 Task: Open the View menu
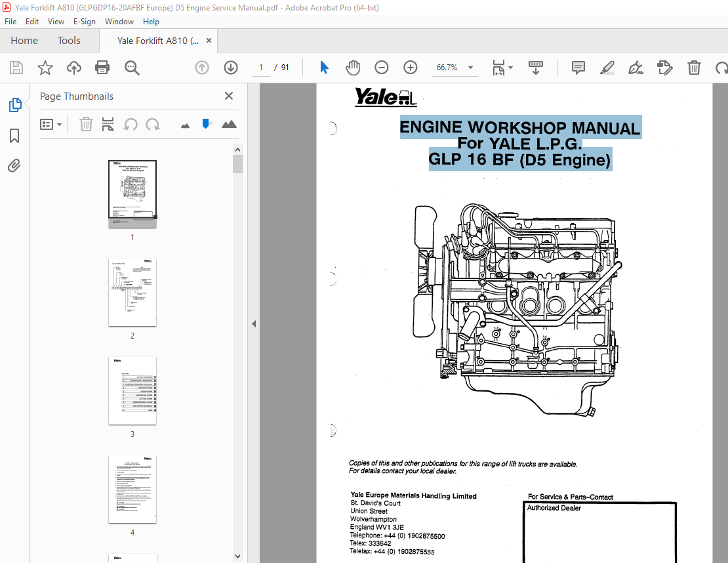coord(56,22)
